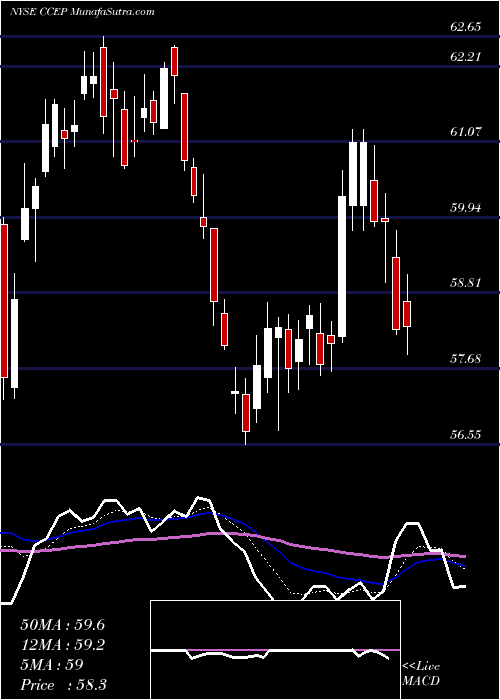500x700 pixels.
Task: Click the 50MA : 59.6 readout
Action: 63,625
